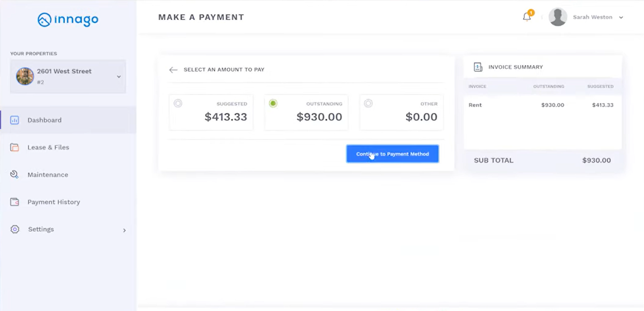Image resolution: width=644 pixels, height=311 pixels.
Task: Open the Payment History section
Action: point(54,202)
